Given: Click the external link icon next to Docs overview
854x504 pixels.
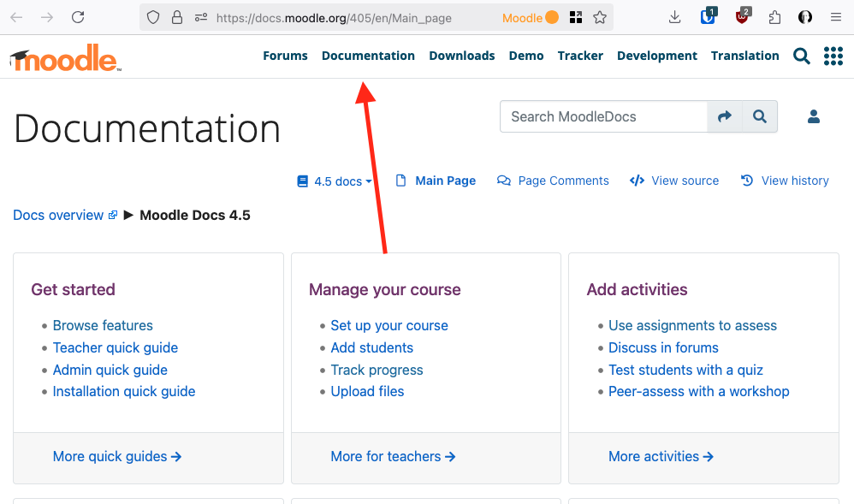Looking at the screenshot, I should click(113, 216).
